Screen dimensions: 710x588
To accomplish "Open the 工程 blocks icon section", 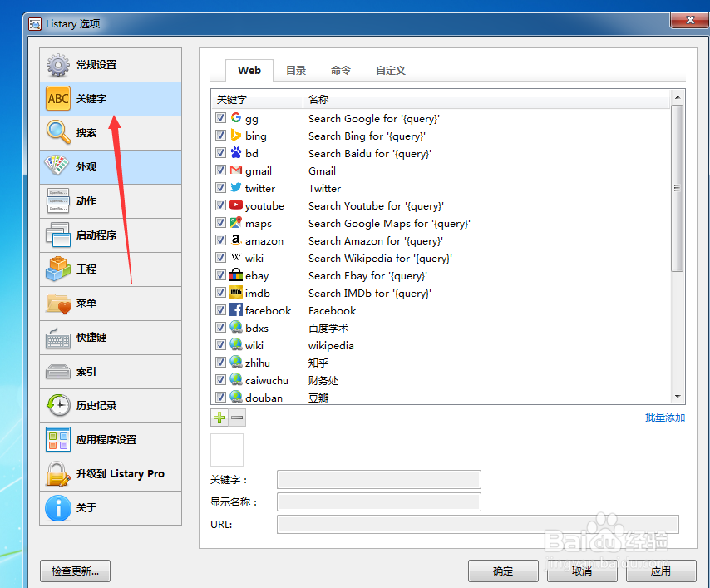I will [x=58, y=269].
